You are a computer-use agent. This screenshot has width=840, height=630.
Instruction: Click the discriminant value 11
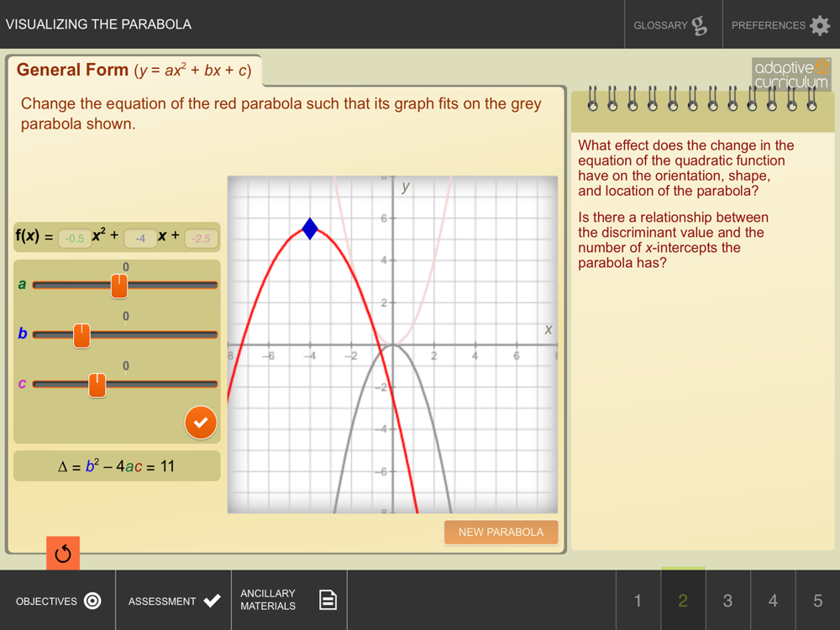coord(167,466)
